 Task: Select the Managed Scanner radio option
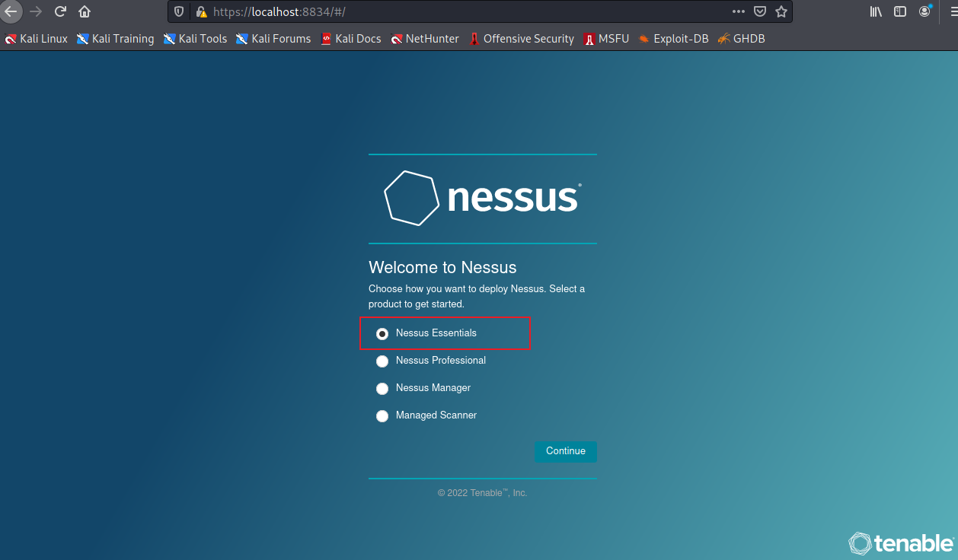tap(382, 415)
